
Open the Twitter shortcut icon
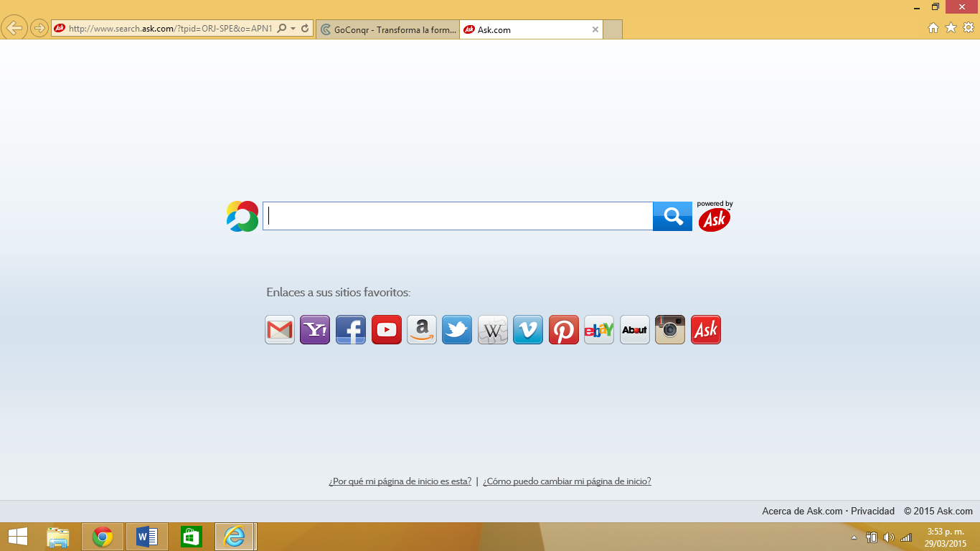tap(457, 330)
